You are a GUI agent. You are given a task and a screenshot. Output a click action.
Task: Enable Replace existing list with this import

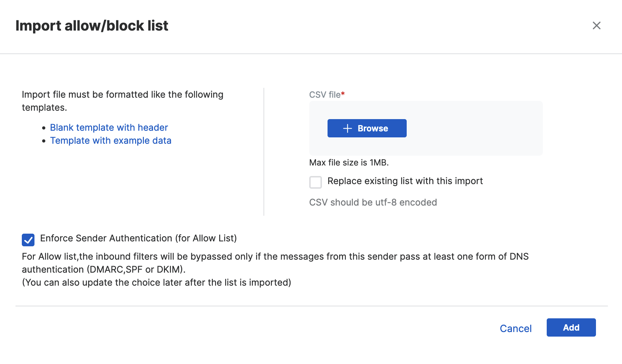(x=316, y=182)
